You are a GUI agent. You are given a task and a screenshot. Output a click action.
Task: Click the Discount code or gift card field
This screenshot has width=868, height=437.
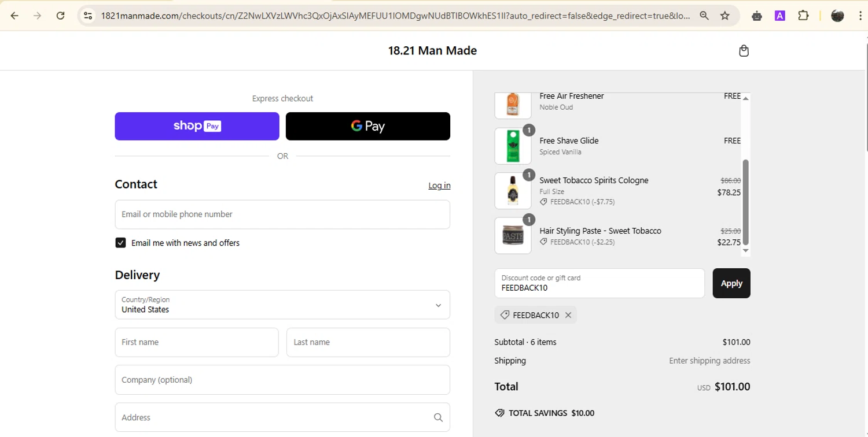click(599, 283)
